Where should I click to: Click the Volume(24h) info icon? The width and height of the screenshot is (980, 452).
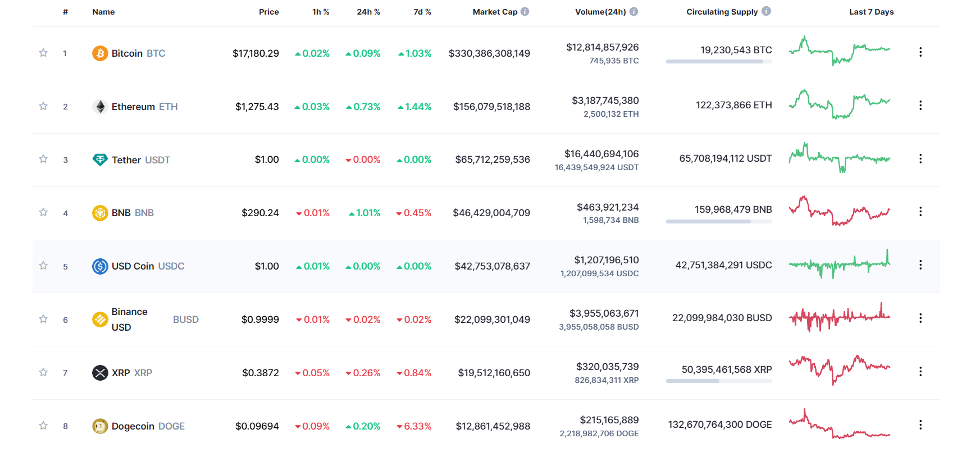coord(633,11)
